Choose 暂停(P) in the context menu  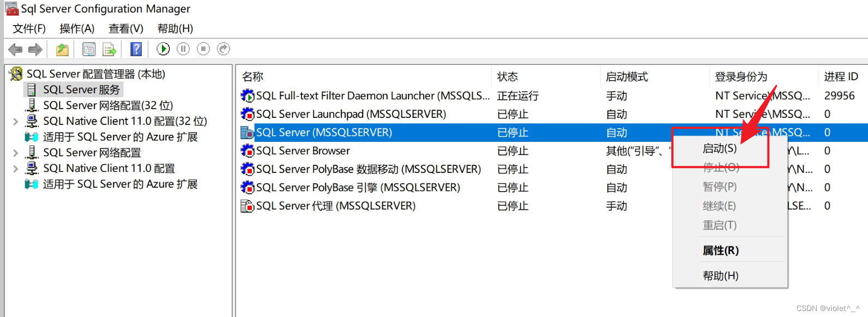click(720, 187)
